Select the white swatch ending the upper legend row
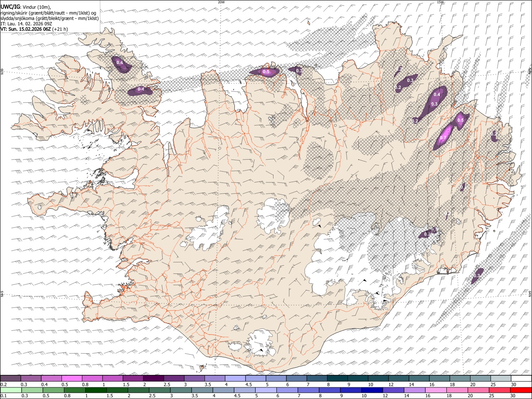 coord(521,379)
